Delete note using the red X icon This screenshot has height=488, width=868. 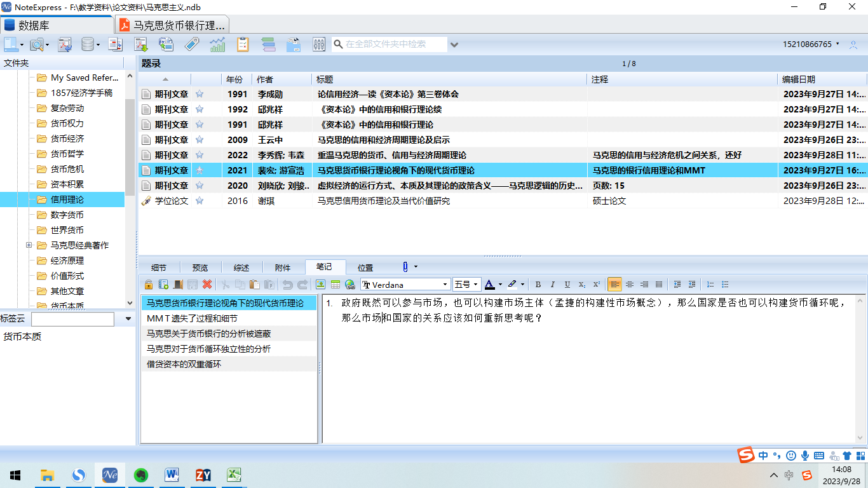pyautogui.click(x=207, y=285)
